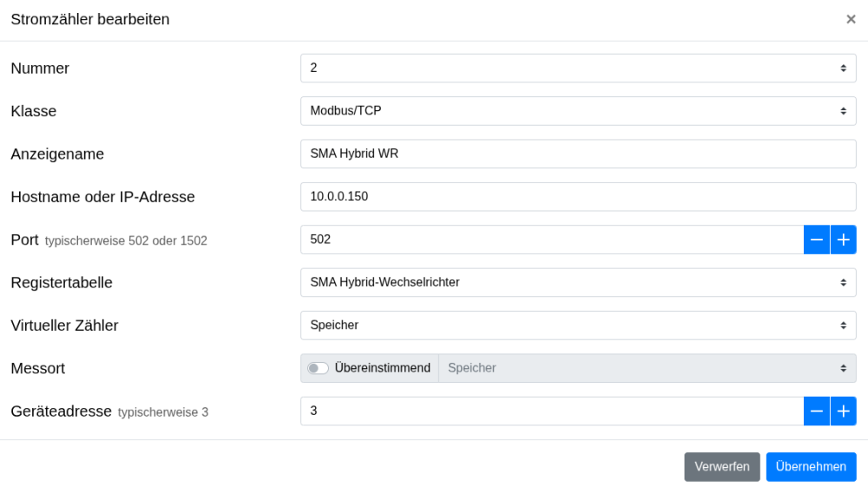
Task: Click the Hostname oder IP-Adresse input
Action: pos(578,197)
